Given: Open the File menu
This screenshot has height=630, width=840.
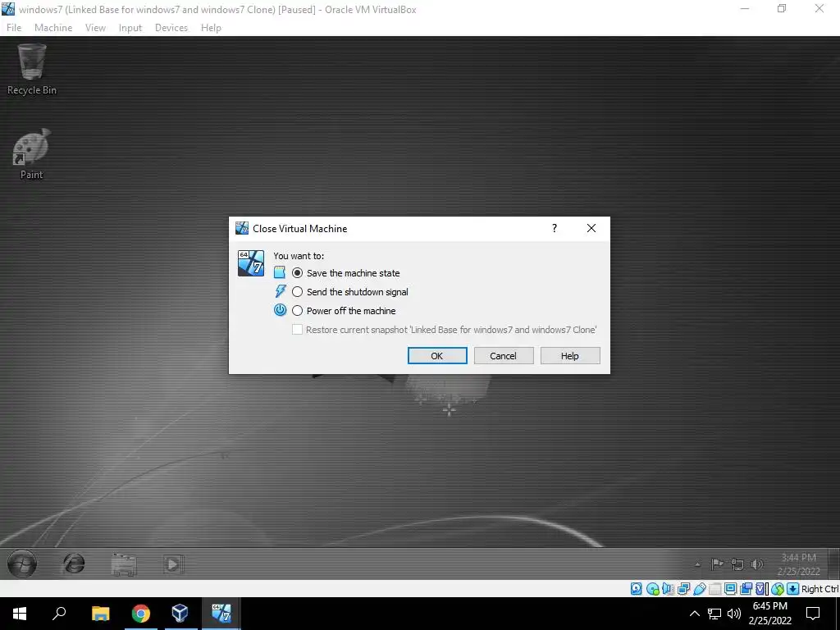Looking at the screenshot, I should click(14, 28).
